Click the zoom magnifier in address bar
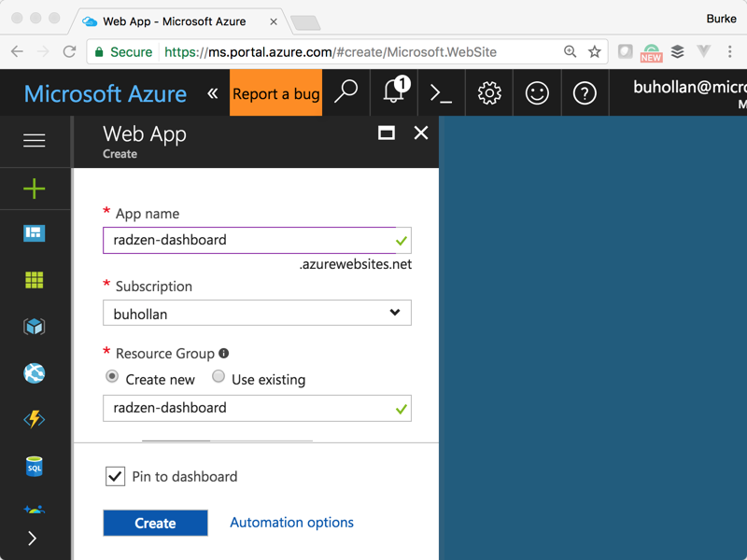Image resolution: width=747 pixels, height=560 pixels. [570, 51]
